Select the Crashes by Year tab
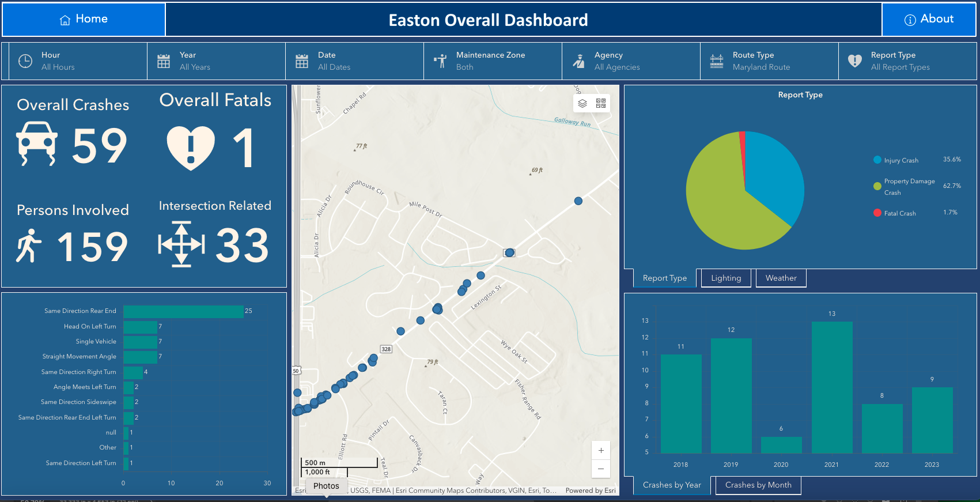This screenshot has height=502, width=980. click(672, 485)
